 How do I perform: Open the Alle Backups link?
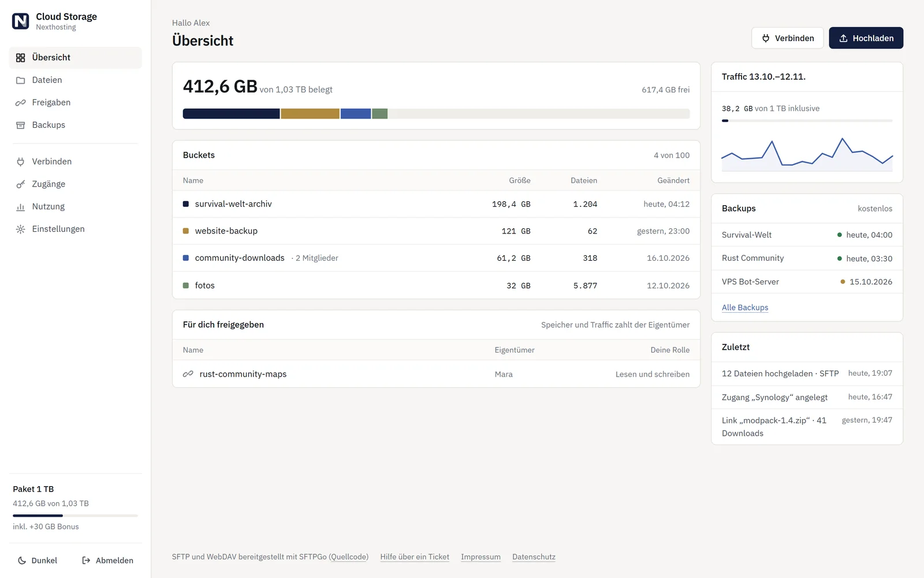(745, 307)
